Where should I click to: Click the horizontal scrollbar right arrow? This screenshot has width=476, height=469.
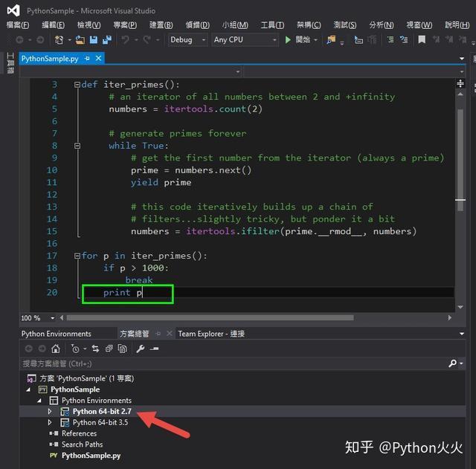(x=449, y=318)
